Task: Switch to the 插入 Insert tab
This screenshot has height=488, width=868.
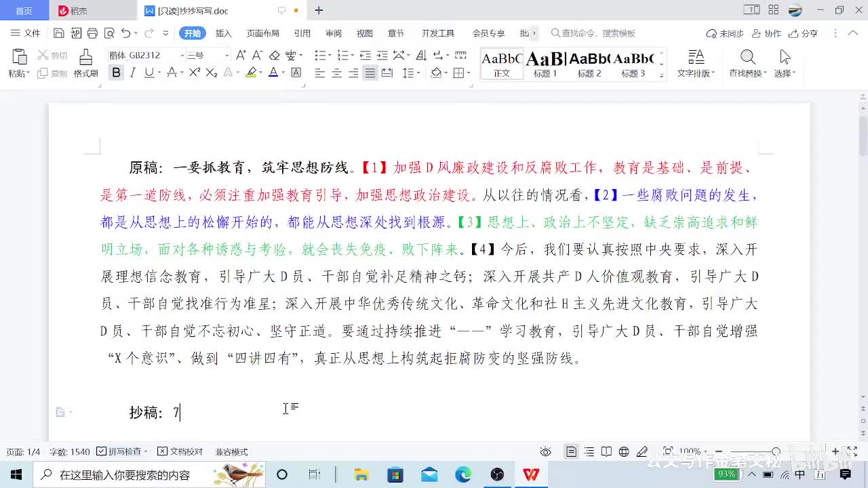Action: (x=223, y=33)
